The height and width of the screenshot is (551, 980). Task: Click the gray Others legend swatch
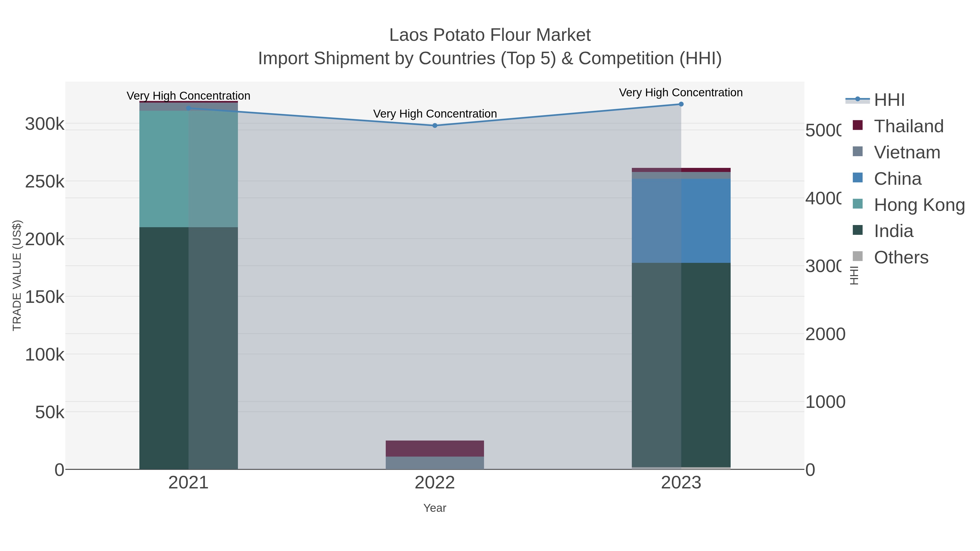(x=857, y=256)
